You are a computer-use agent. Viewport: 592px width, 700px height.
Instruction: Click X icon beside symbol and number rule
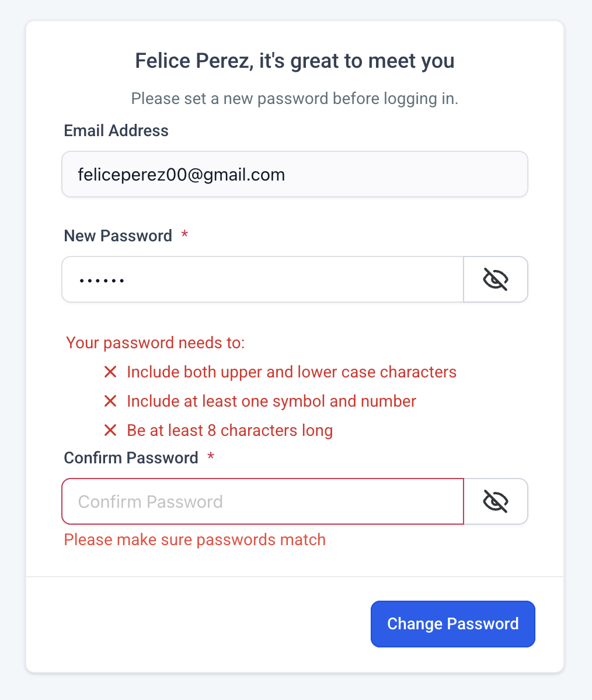(110, 401)
